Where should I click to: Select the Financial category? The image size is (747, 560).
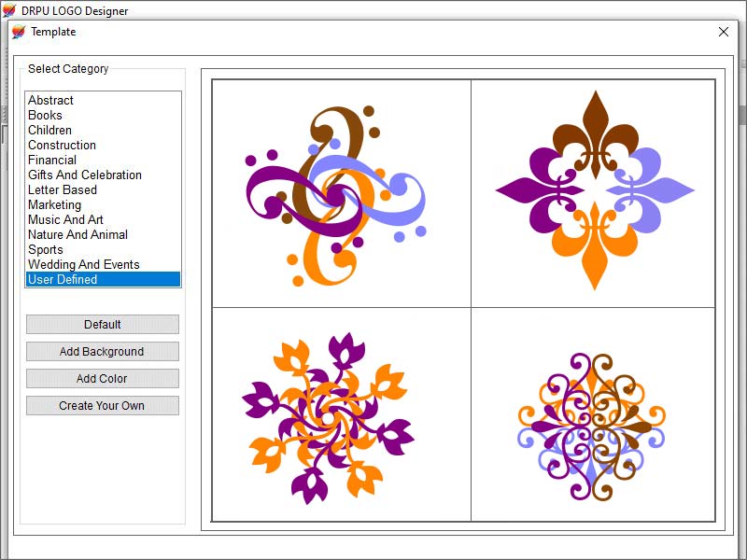(52, 161)
